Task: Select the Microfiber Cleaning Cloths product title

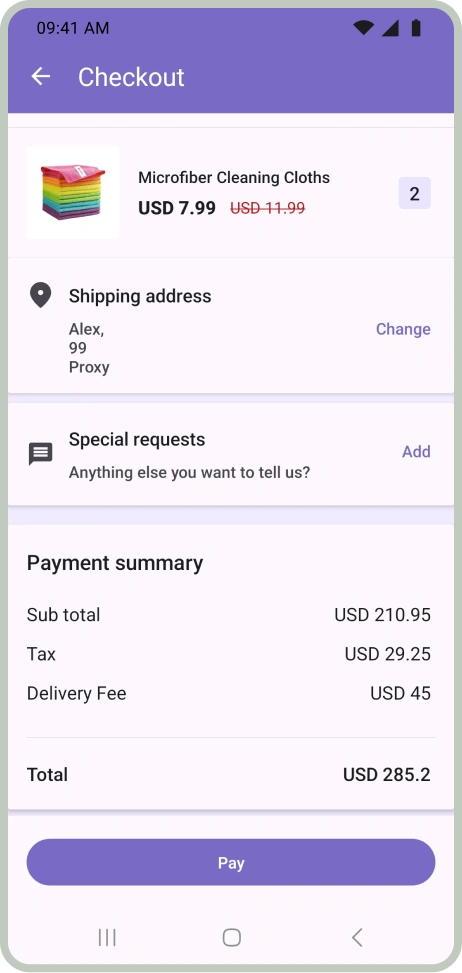Action: click(x=234, y=177)
